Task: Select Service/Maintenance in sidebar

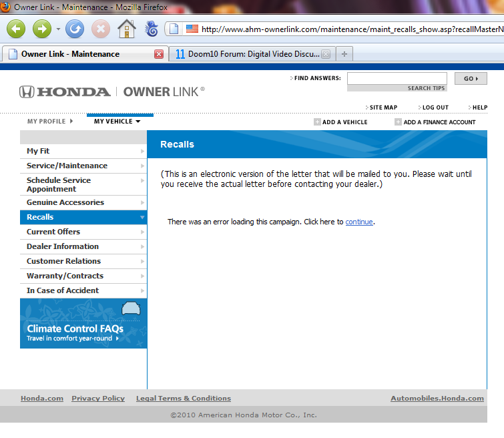Action: 83,166
